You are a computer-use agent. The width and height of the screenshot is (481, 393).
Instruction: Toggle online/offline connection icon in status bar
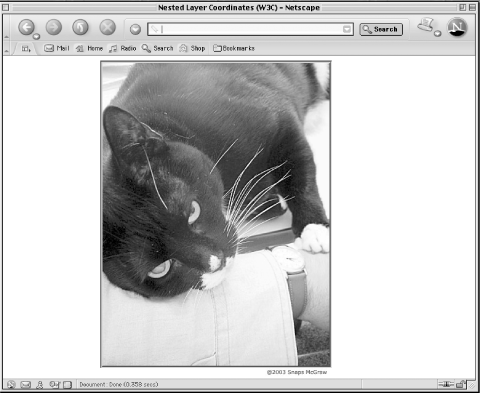[446, 384]
